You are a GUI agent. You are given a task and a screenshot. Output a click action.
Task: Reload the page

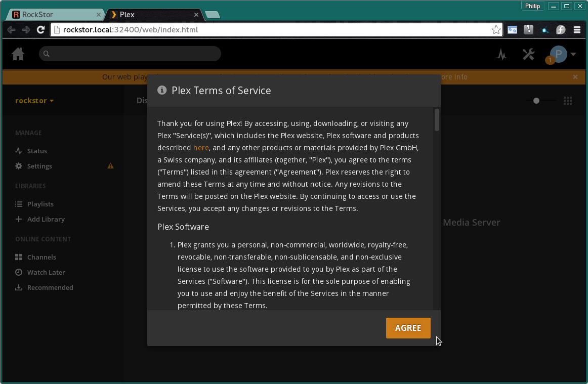pyautogui.click(x=40, y=30)
